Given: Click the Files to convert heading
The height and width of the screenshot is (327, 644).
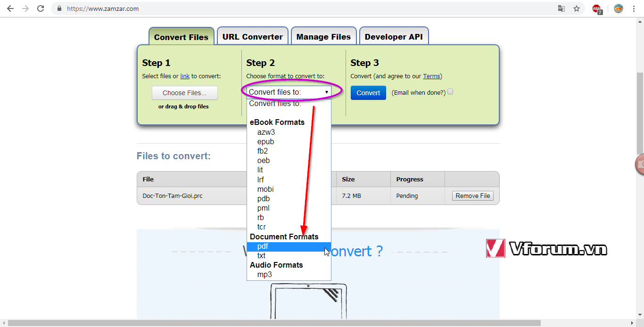Looking at the screenshot, I should point(173,156).
